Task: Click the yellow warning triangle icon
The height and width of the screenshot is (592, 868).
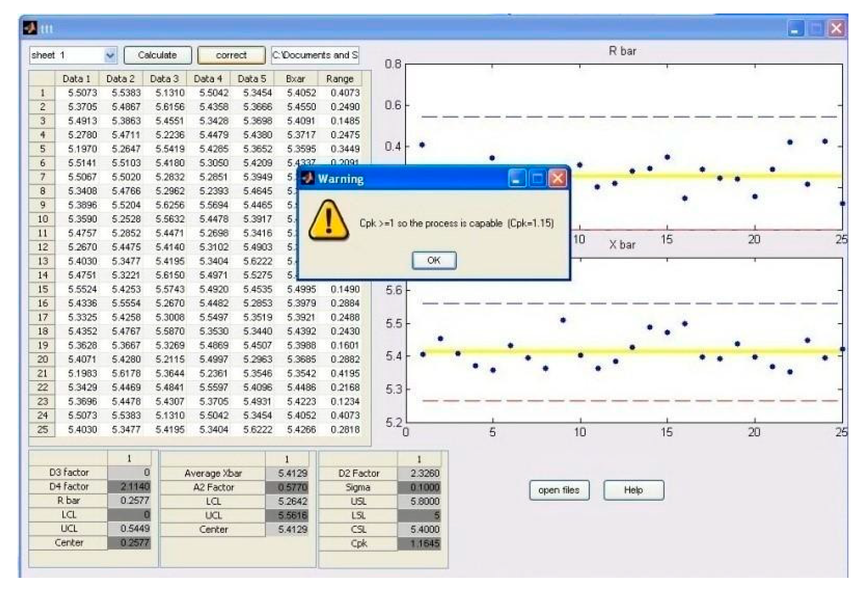Action: (x=329, y=220)
